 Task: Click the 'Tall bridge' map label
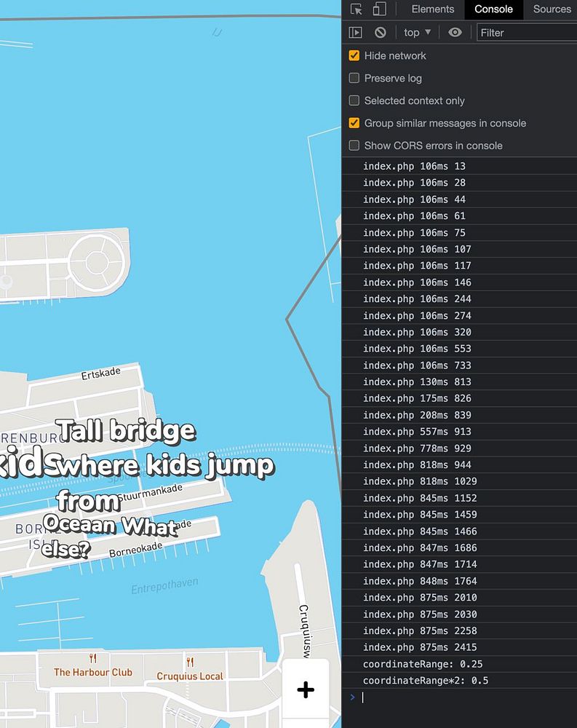click(x=125, y=430)
